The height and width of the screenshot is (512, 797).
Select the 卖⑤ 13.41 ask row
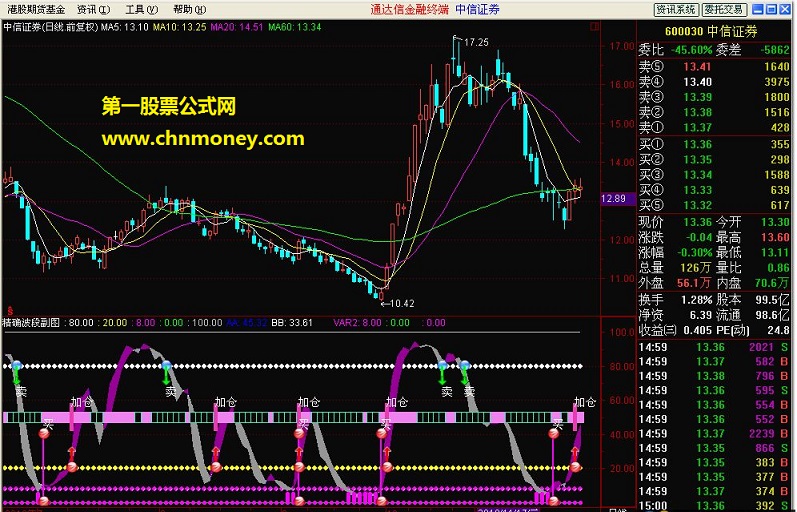[714, 67]
